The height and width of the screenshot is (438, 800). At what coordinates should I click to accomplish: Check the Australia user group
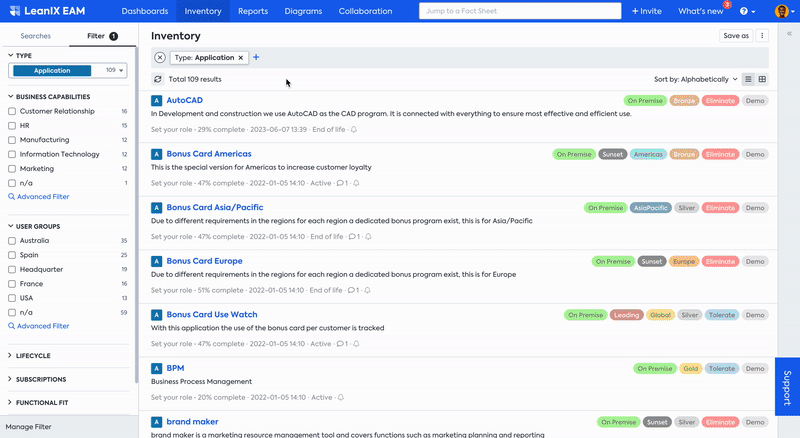tap(12, 240)
